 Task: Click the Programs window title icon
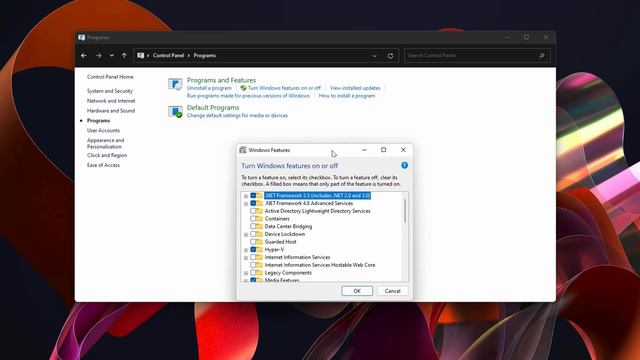82,38
